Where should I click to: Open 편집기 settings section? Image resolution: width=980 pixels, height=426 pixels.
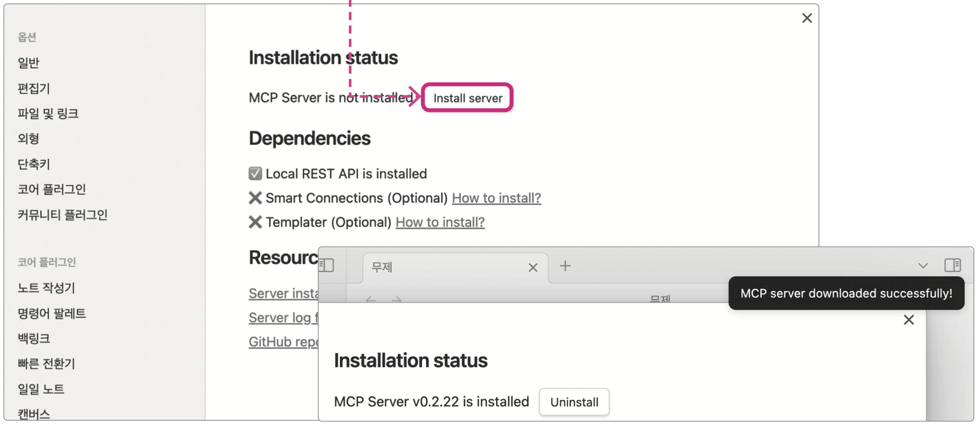click(x=34, y=88)
